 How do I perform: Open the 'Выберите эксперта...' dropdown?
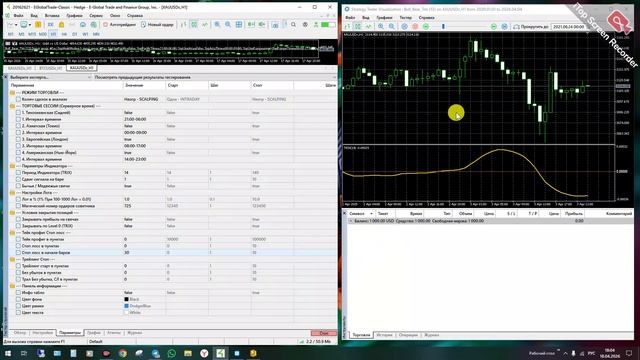[50, 77]
